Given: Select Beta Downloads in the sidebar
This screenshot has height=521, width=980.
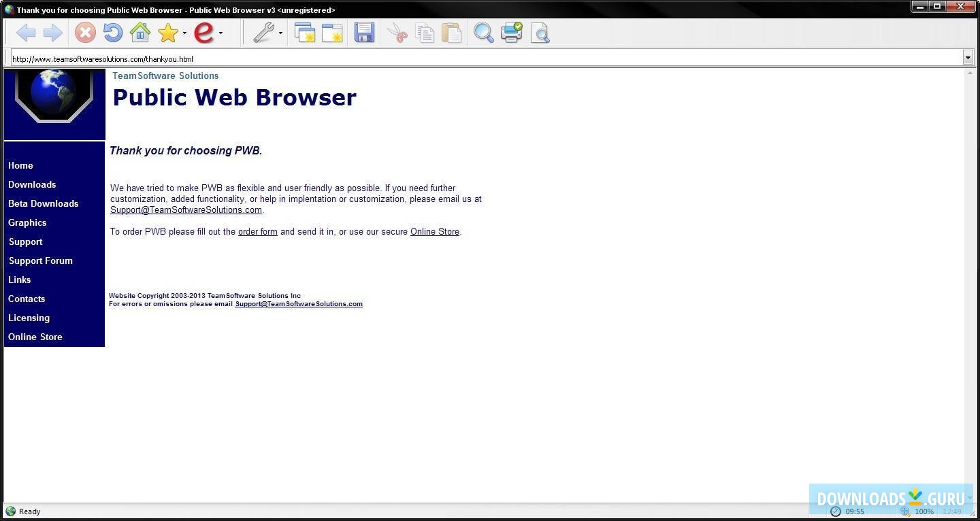Looking at the screenshot, I should (43, 203).
